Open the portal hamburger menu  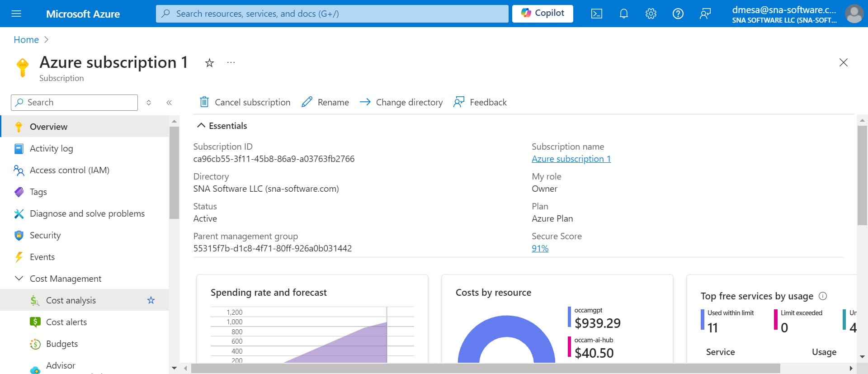click(16, 14)
